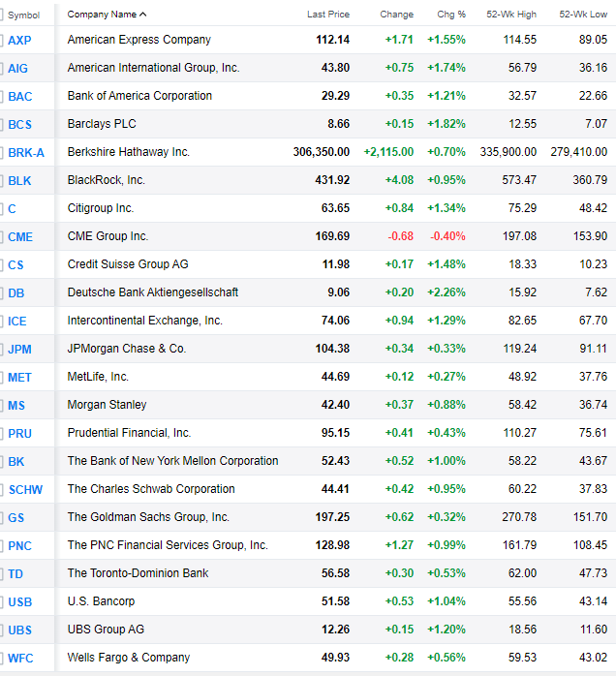This screenshot has height=676, width=616.
Task: Tick the checkbox for WFC row
Action: click(1, 659)
